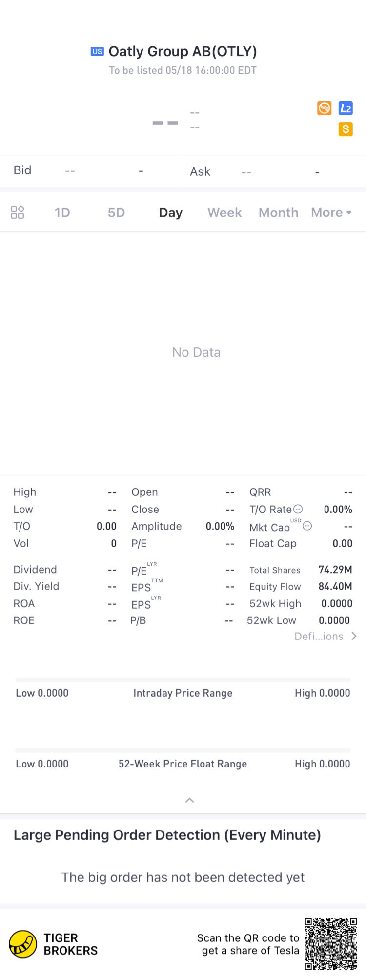
Task: Open Definitions with the right chevron
Action: point(354,636)
